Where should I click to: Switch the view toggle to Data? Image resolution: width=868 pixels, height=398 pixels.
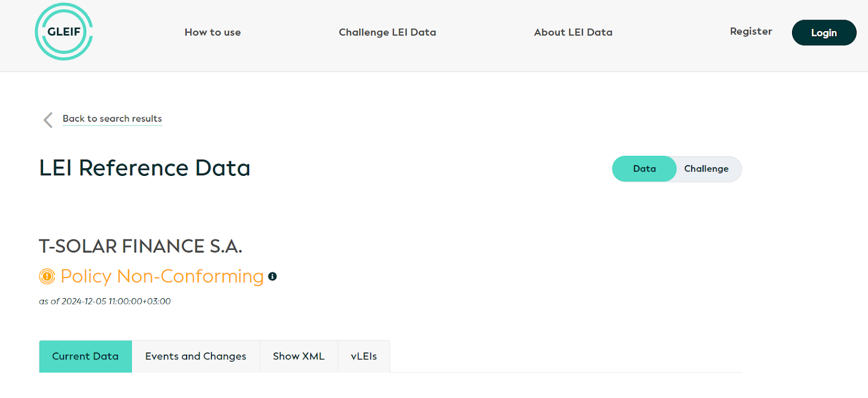point(644,169)
